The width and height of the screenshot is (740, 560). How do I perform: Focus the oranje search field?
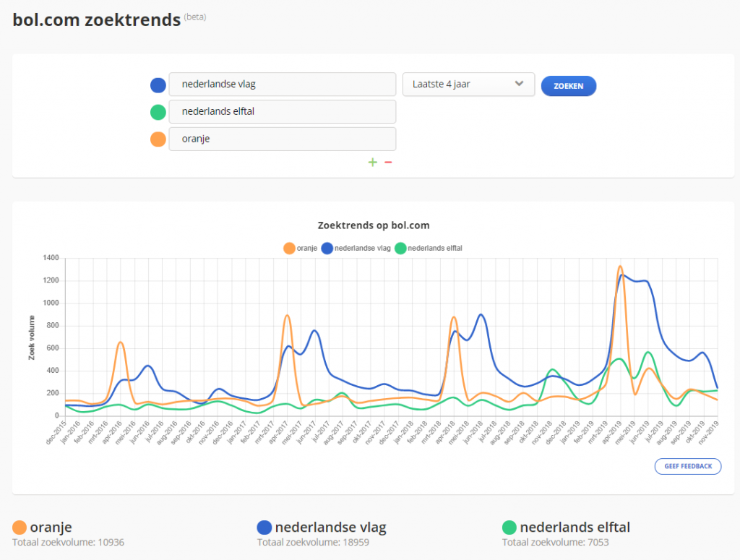[x=283, y=139]
